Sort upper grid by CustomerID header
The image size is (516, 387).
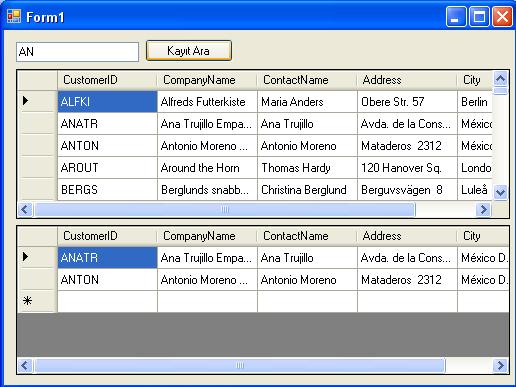click(107, 80)
